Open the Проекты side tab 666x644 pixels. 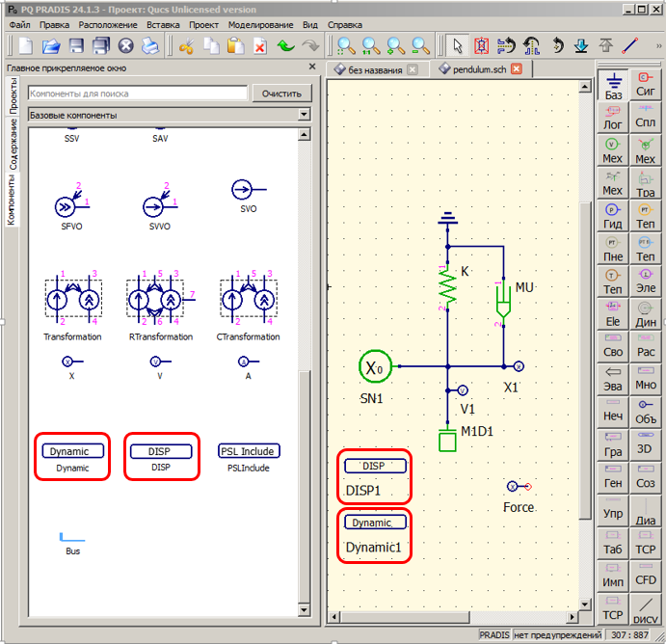click(x=13, y=96)
